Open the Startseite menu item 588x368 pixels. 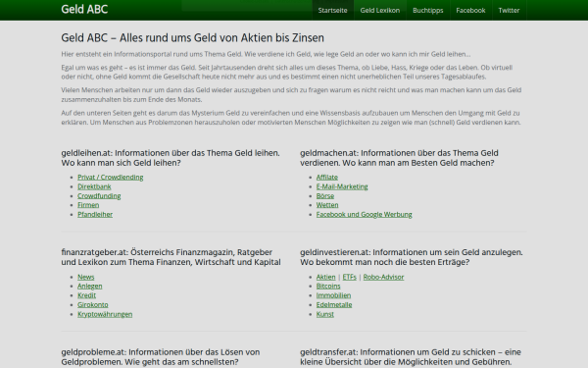click(x=332, y=10)
